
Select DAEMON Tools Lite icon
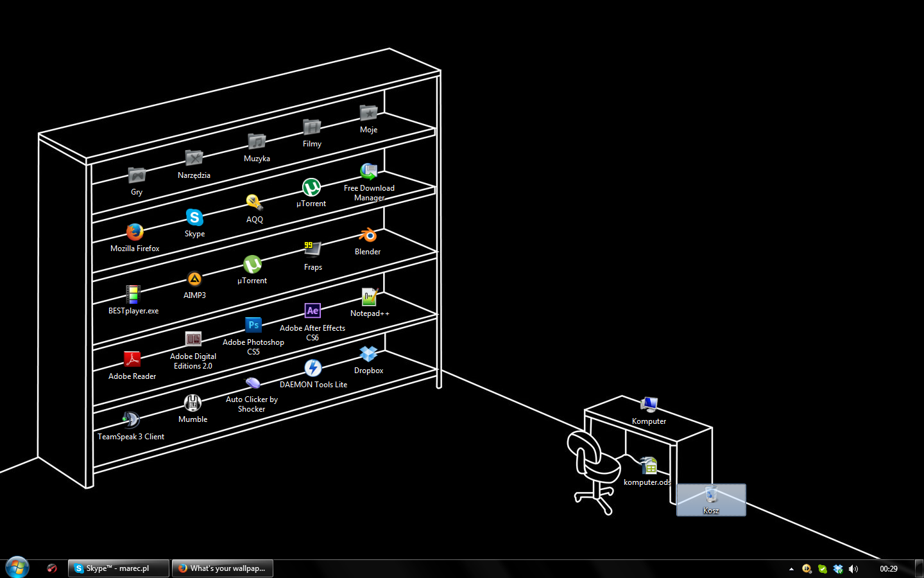313,368
